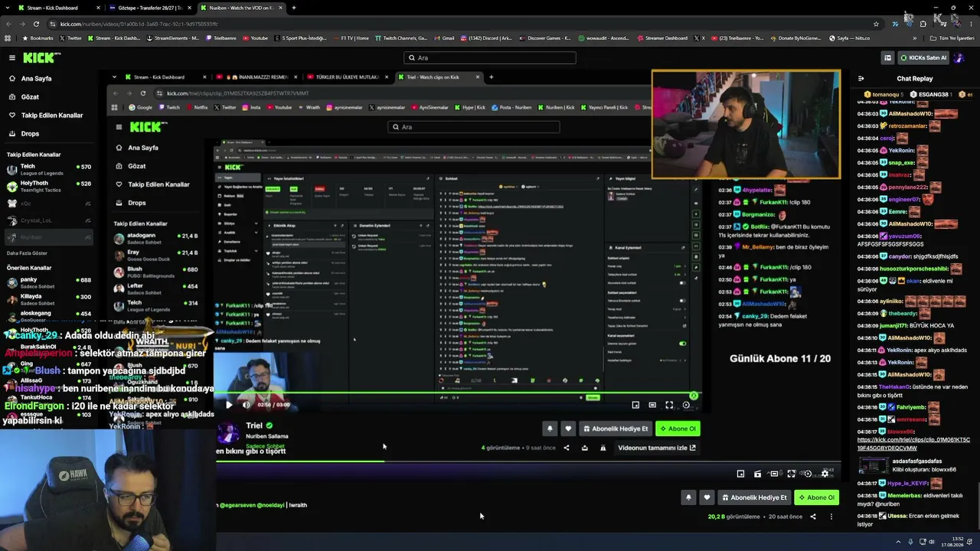Open the Streamer Dashboard bookmark
The image size is (980, 551).
coord(662,37)
